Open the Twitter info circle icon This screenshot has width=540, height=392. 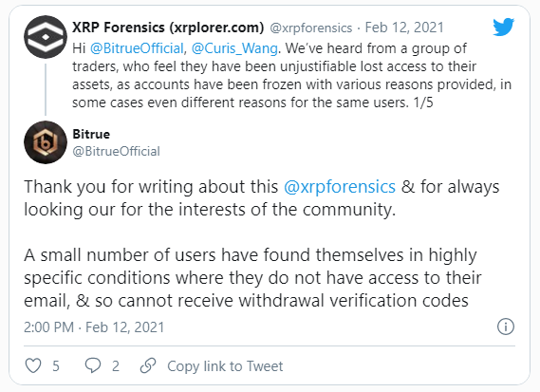tap(506, 327)
